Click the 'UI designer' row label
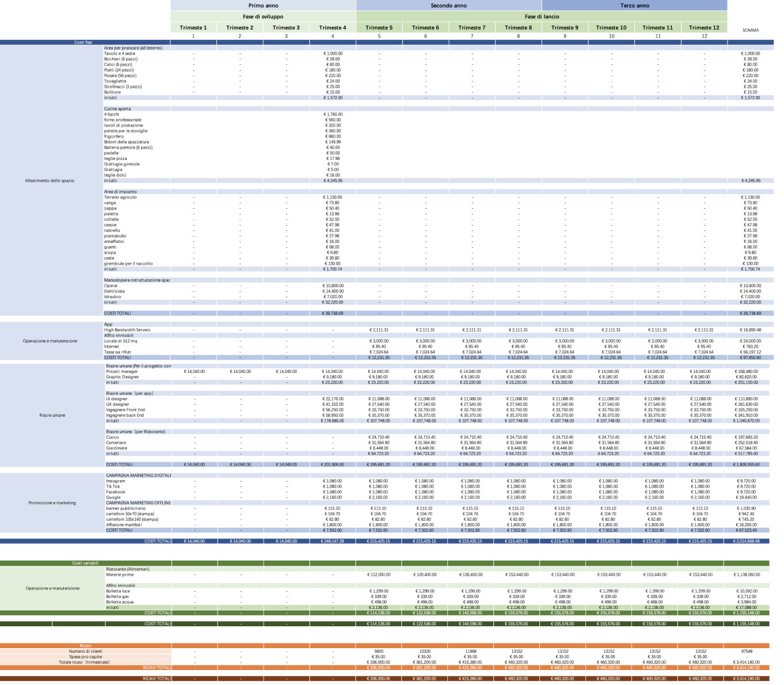 click(117, 399)
